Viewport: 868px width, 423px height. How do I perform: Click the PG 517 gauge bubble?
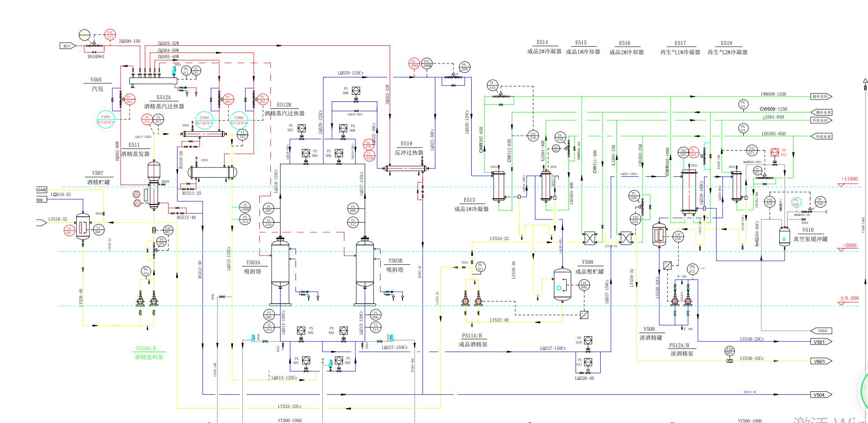[x=186, y=71]
